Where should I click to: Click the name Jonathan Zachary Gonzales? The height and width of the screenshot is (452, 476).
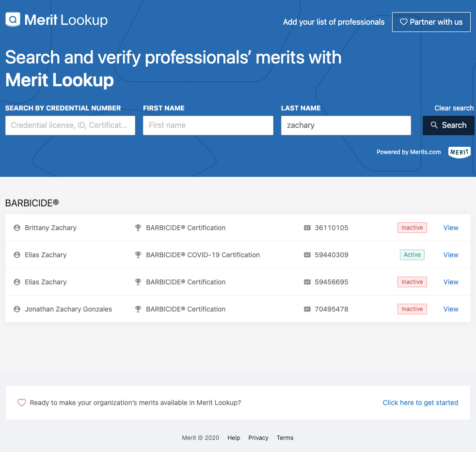68,309
